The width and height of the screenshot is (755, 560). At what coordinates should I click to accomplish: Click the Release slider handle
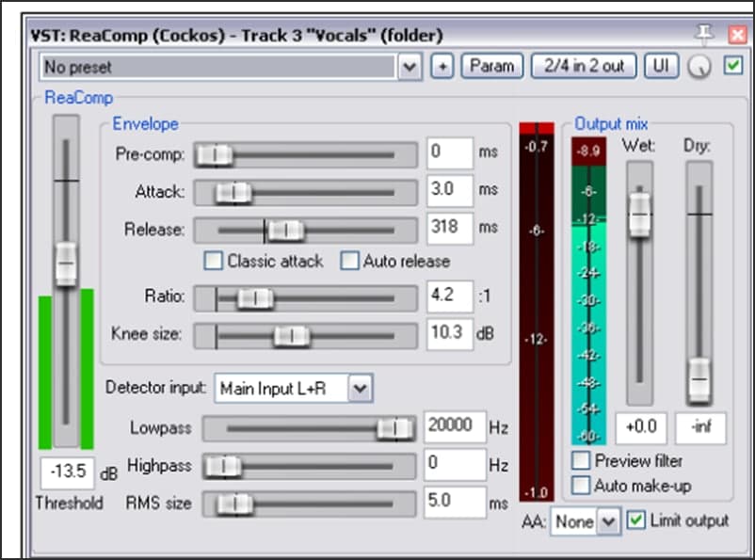[285, 231]
